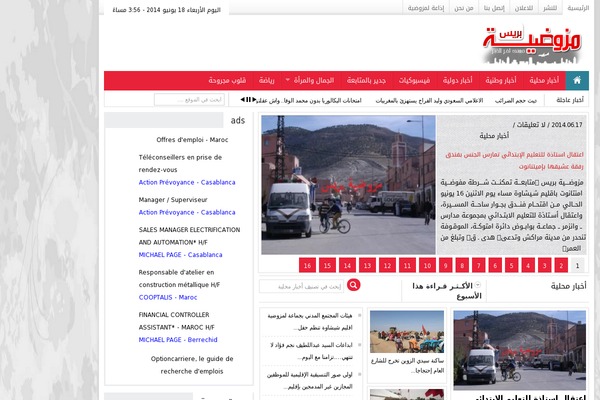Go to slider page 3

coord(545,265)
